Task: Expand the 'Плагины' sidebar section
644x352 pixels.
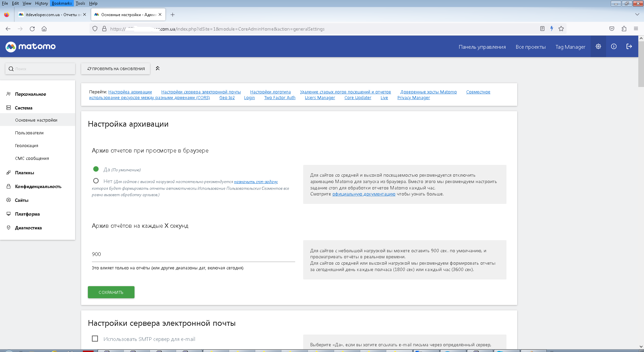Action: (24, 173)
